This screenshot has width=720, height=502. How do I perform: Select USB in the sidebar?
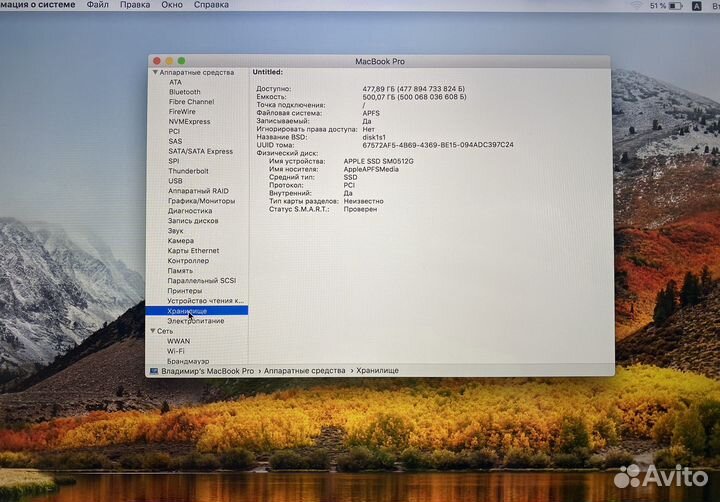(175, 181)
